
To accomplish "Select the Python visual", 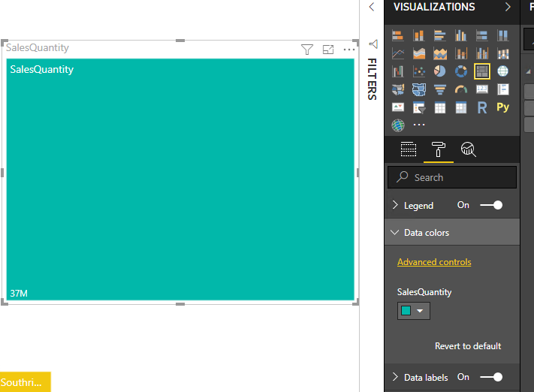I will click(x=502, y=107).
